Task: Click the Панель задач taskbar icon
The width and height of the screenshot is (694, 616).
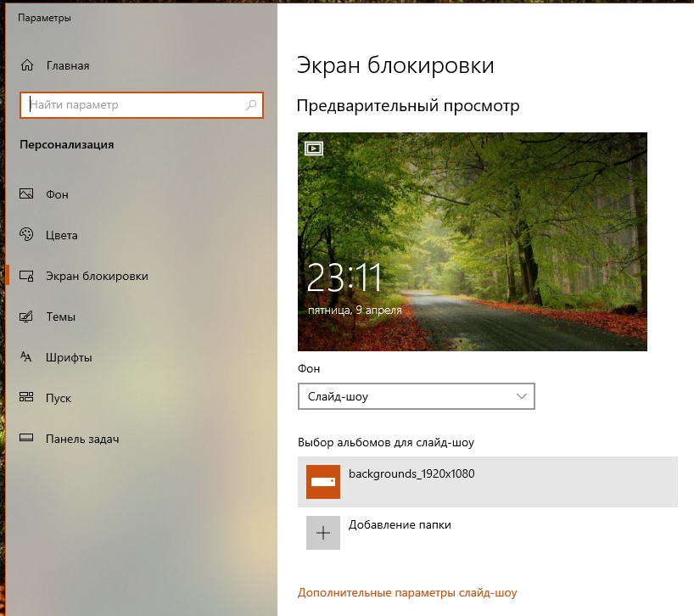Action: point(27,439)
